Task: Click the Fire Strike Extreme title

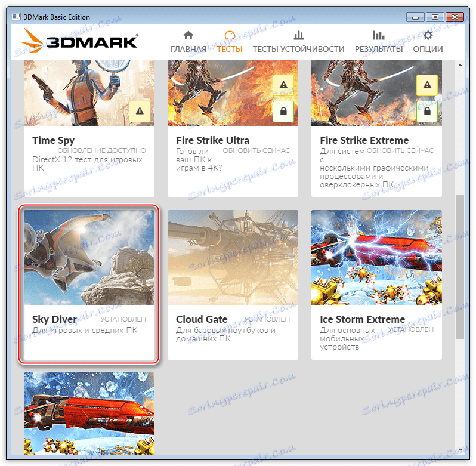Action: [x=364, y=140]
